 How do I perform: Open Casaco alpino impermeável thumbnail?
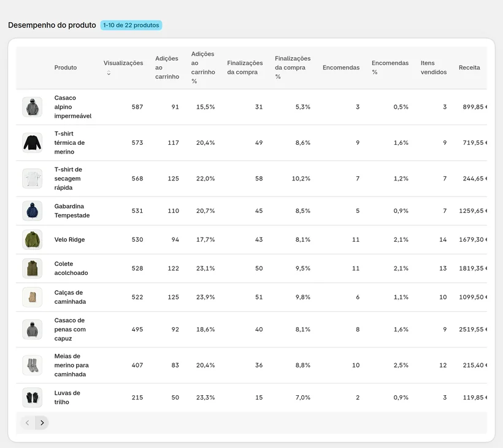pyautogui.click(x=32, y=107)
